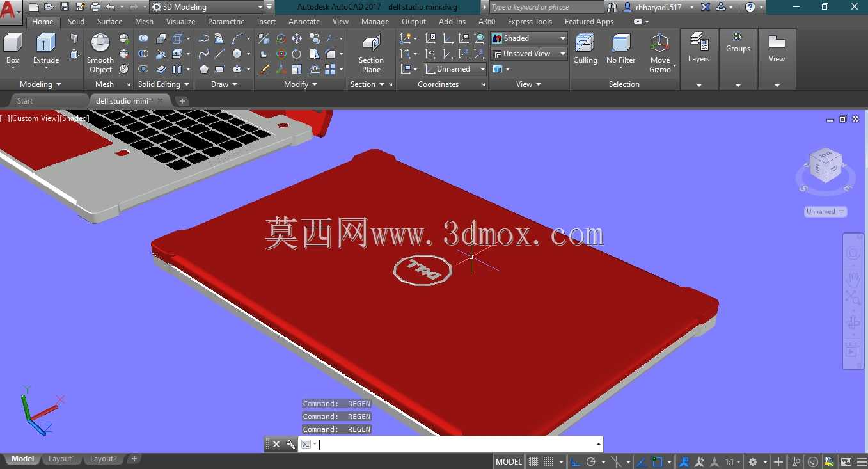Close the dell studio mini drawing tab

pyautogui.click(x=160, y=100)
